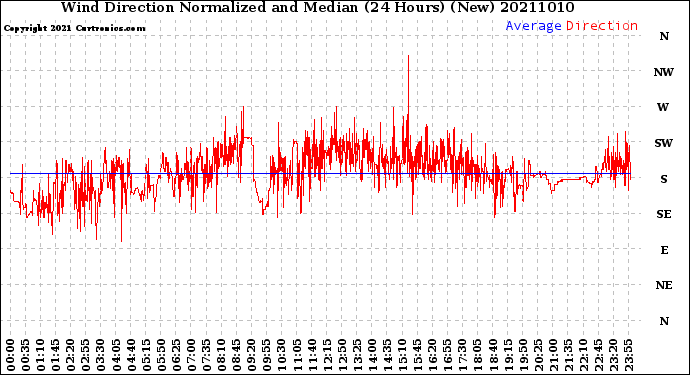690x375 pixels.
Task: Click the "N" label just below NE
Action: pyautogui.click(x=664, y=321)
